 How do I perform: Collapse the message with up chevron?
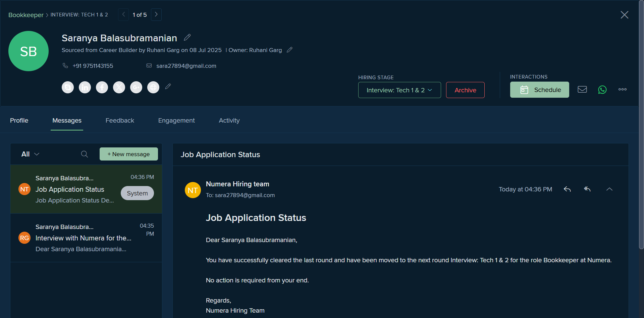[609, 189]
